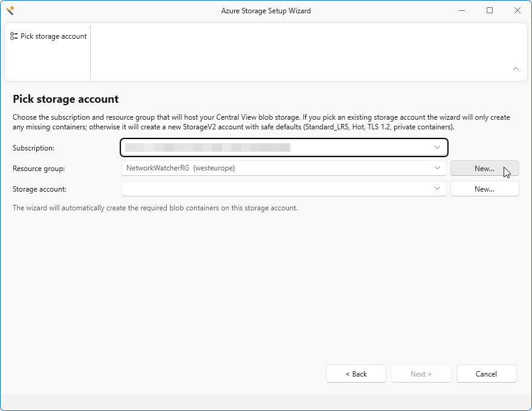Viewport: 532px width, 411px height.
Task: Minimize the wizard window
Action: pyautogui.click(x=461, y=10)
